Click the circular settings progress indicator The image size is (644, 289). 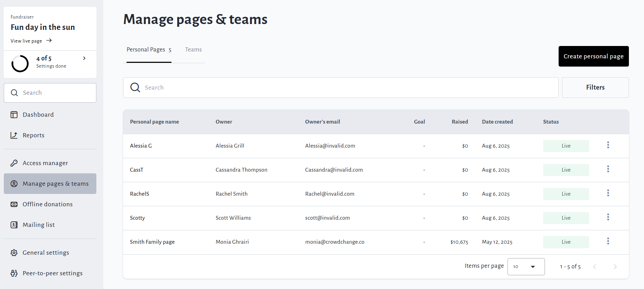point(20,63)
